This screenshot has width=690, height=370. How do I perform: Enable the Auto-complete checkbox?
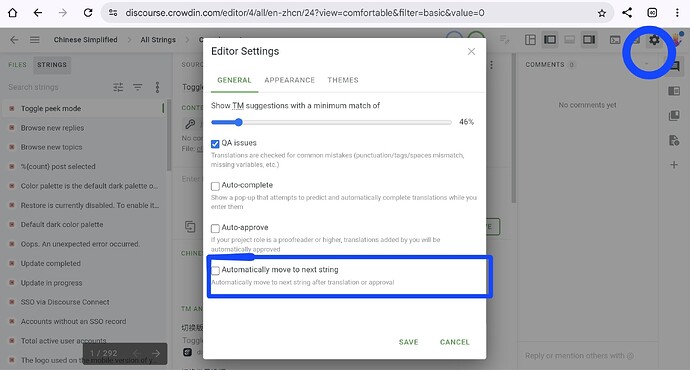point(215,186)
